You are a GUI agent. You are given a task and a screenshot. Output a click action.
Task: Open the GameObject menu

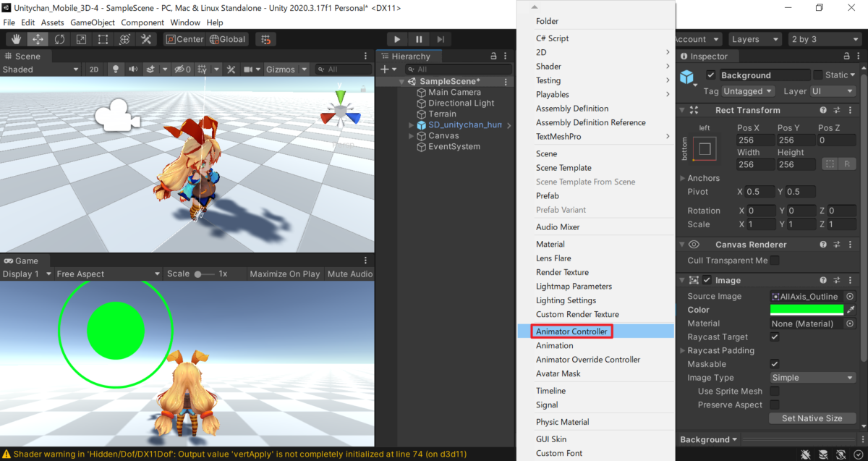coord(93,22)
